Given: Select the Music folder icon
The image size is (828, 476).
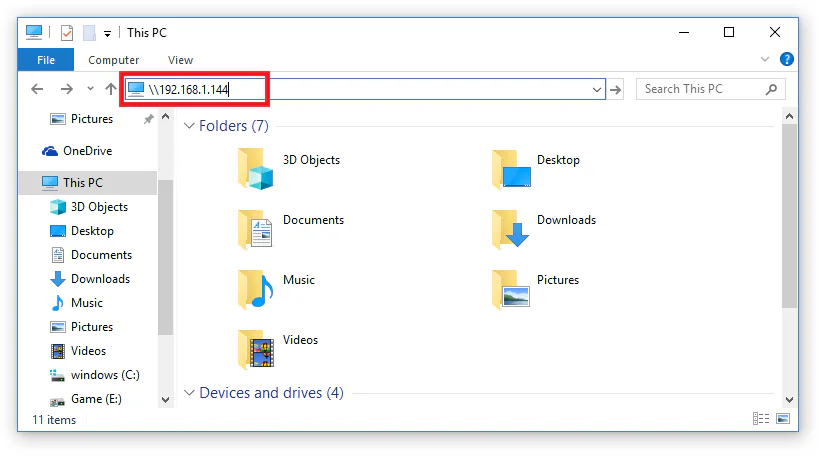Looking at the screenshot, I should tap(256, 288).
